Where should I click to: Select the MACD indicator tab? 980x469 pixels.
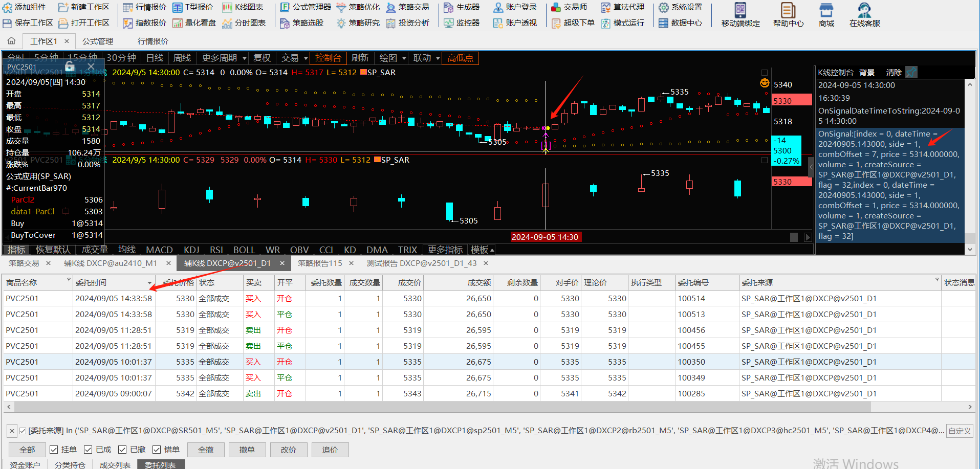tap(159, 250)
